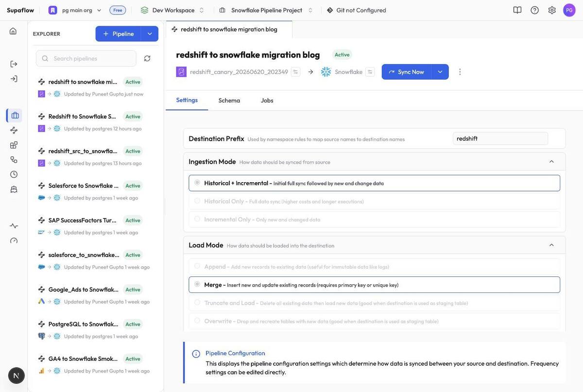Select Append load mode
The height and width of the screenshot is (392, 583).
click(375, 267)
